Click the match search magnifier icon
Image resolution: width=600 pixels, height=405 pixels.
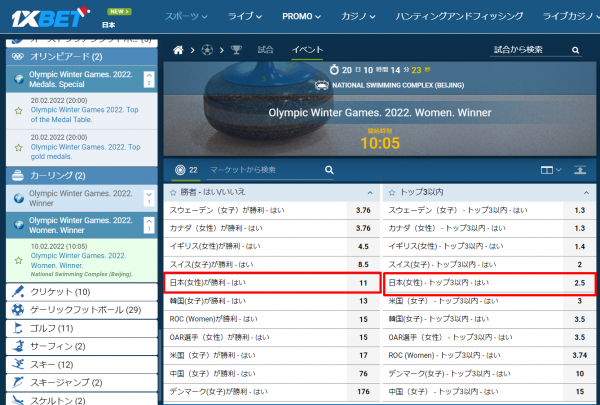(x=575, y=50)
